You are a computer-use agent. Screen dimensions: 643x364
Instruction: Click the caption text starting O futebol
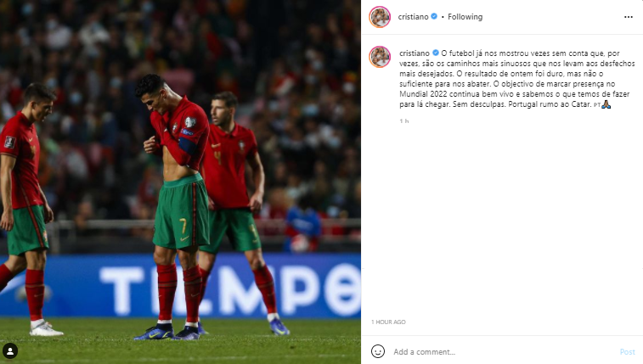point(517,79)
